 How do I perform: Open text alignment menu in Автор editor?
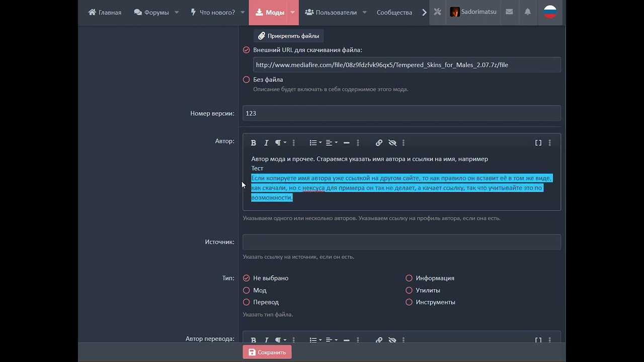[x=332, y=143]
